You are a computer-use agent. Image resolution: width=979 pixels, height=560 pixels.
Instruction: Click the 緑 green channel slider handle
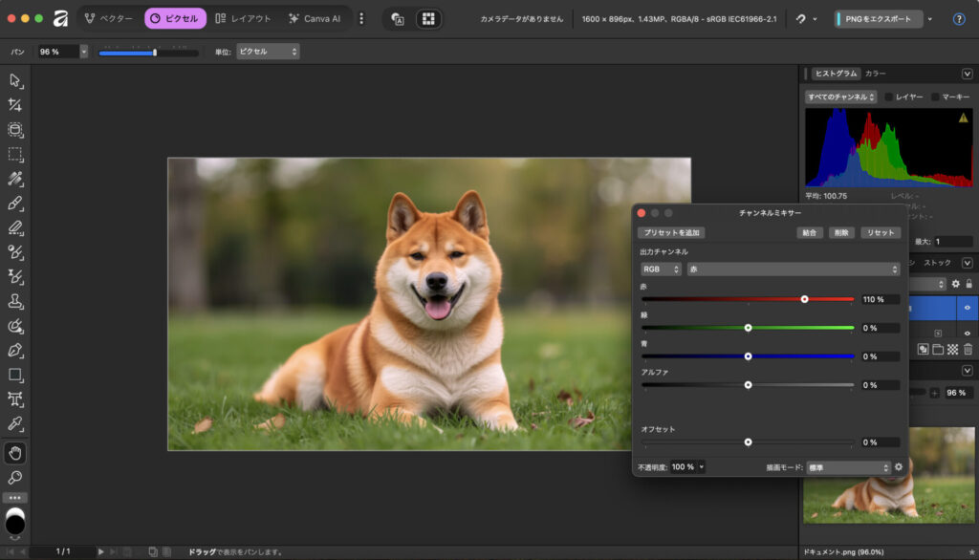coord(748,328)
